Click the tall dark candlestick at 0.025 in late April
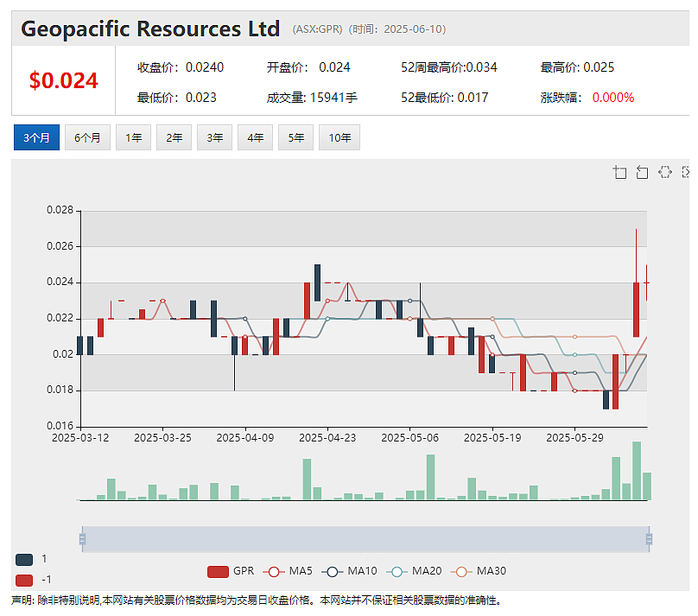 pos(317,283)
